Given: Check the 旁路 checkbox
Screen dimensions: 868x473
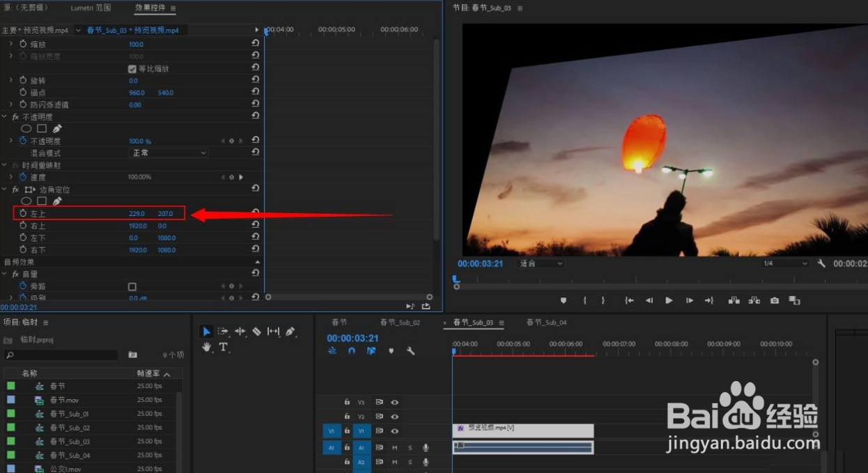Looking at the screenshot, I should [x=132, y=286].
